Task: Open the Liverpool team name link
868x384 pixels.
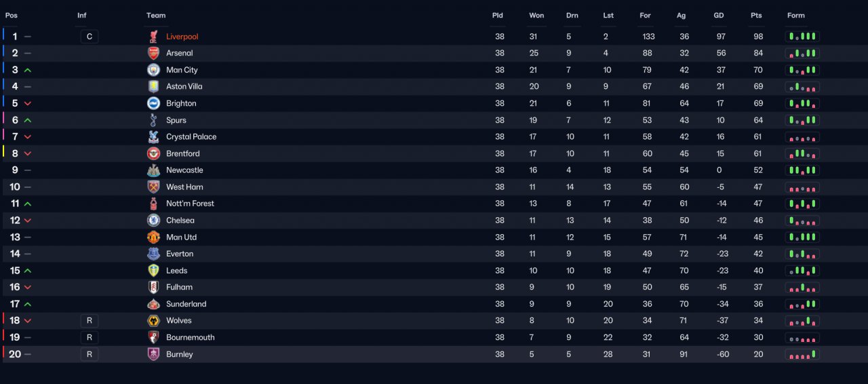Action: [182, 37]
